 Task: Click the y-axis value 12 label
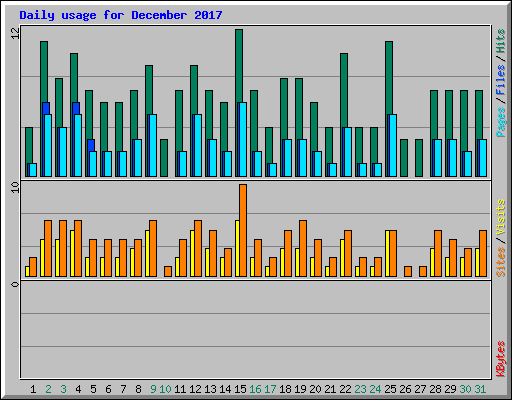coord(16,33)
